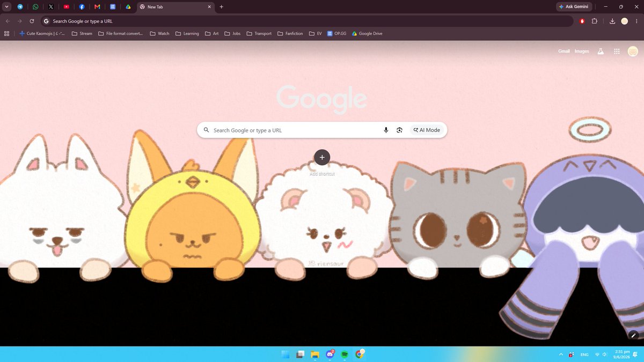This screenshot has height=362, width=644.
Task: Expand the Stream bookmarks folder
Action: click(82, 33)
